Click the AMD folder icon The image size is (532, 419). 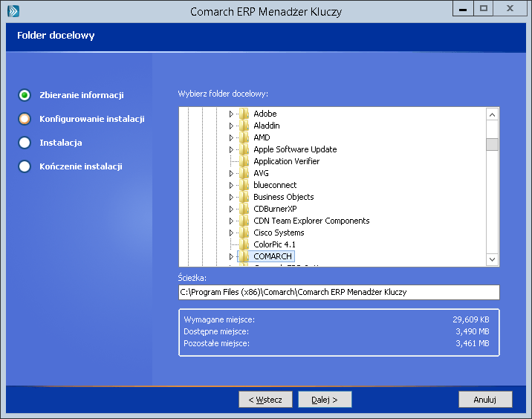coord(244,137)
